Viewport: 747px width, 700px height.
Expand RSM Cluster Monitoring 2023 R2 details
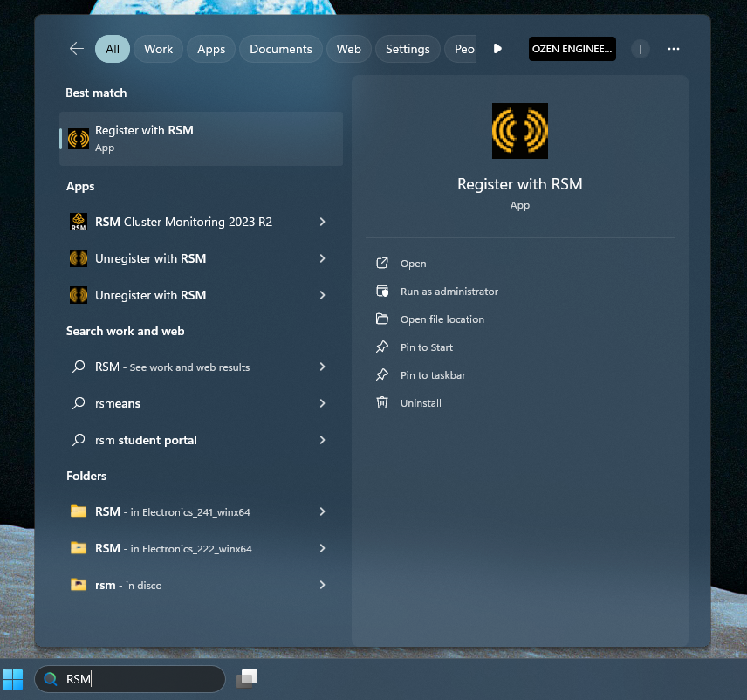click(x=323, y=222)
